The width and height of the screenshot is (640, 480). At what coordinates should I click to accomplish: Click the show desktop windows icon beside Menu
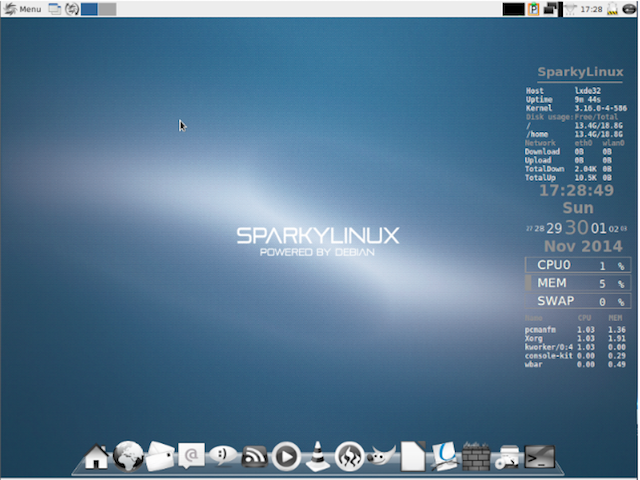tap(55, 9)
